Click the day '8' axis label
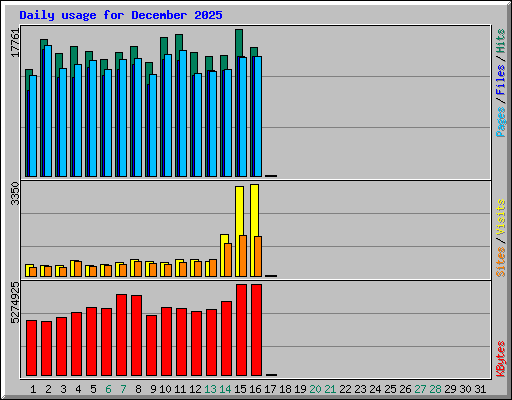Viewport: 512px width, 400px height. coord(138,389)
